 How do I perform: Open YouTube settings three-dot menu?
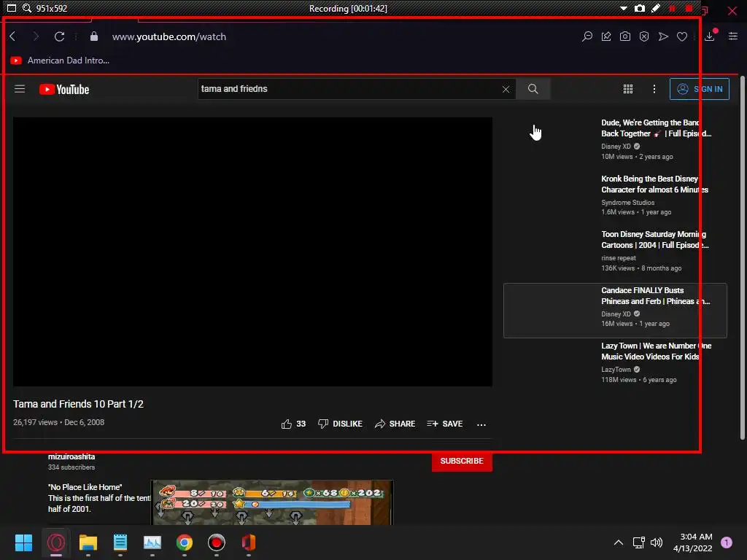point(654,89)
